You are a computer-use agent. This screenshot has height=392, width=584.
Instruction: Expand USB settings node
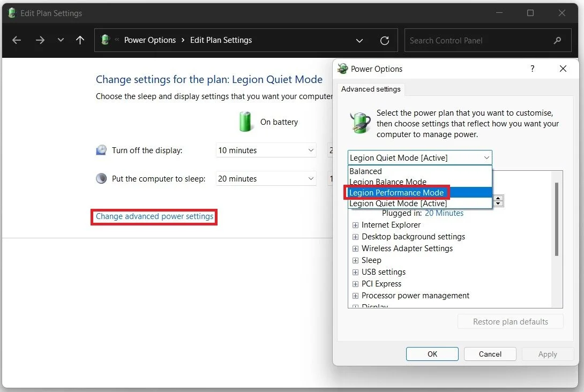point(355,272)
